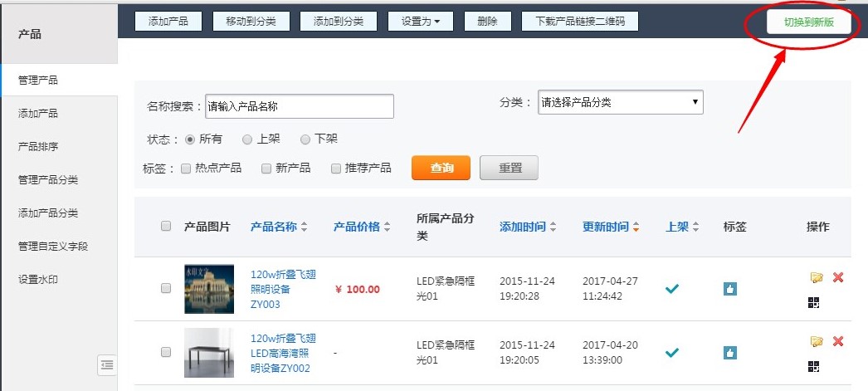Viewport: 868px width, 391px height.
Task: Click the thumbnail image of product ZY003
Action: click(x=203, y=289)
